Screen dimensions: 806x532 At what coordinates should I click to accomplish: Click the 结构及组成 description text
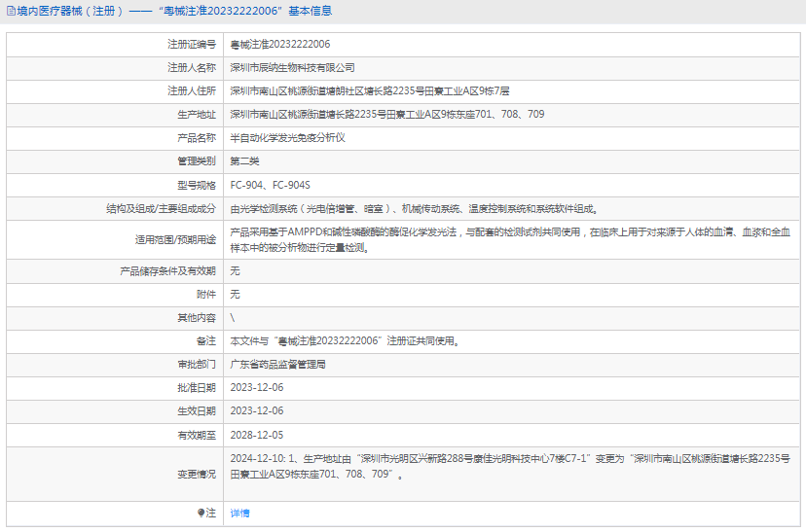point(415,209)
